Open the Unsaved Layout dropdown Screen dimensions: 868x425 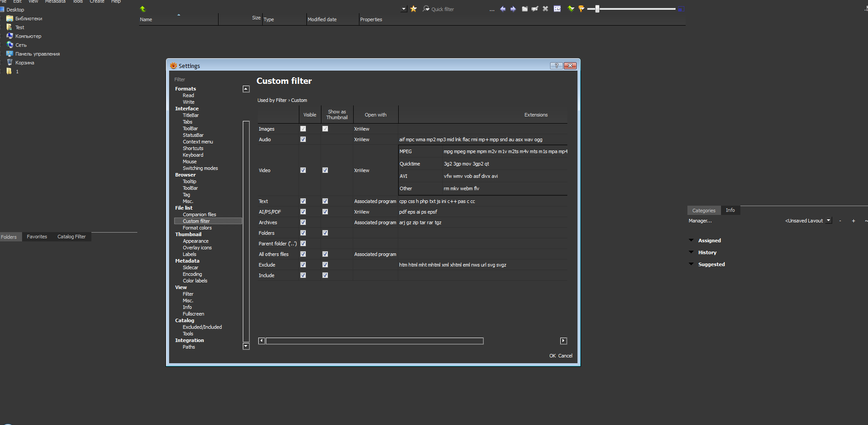[x=828, y=221]
